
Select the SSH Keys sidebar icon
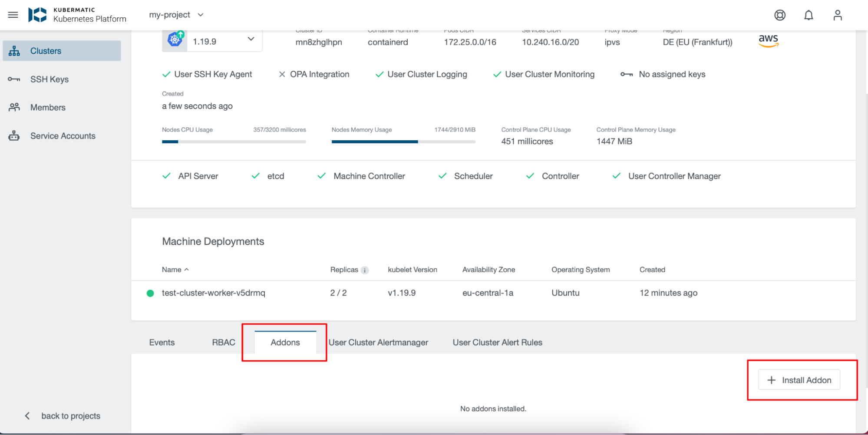(14, 79)
